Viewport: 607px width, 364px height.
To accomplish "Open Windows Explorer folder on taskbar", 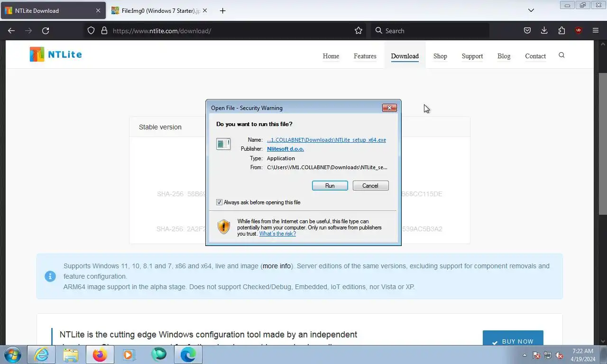I will point(71,355).
